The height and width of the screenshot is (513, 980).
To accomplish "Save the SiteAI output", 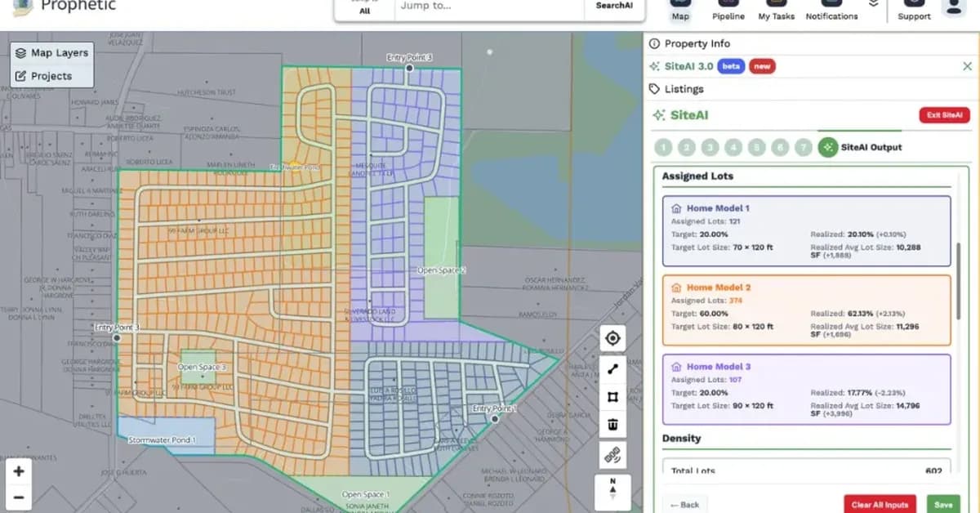I will tap(943, 505).
